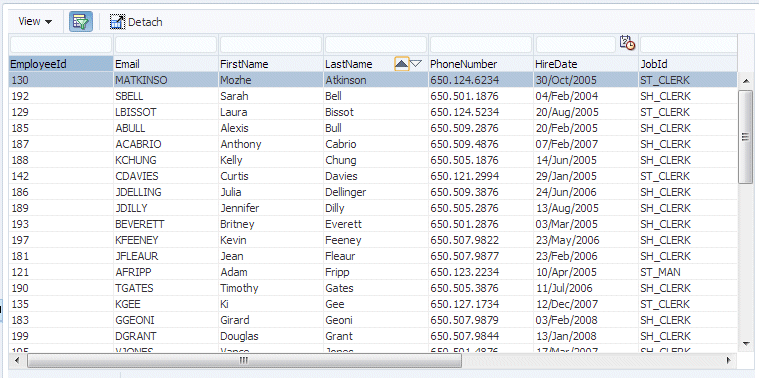Click the vertical scrollbar thumb
The image size is (759, 378).
click(x=745, y=137)
